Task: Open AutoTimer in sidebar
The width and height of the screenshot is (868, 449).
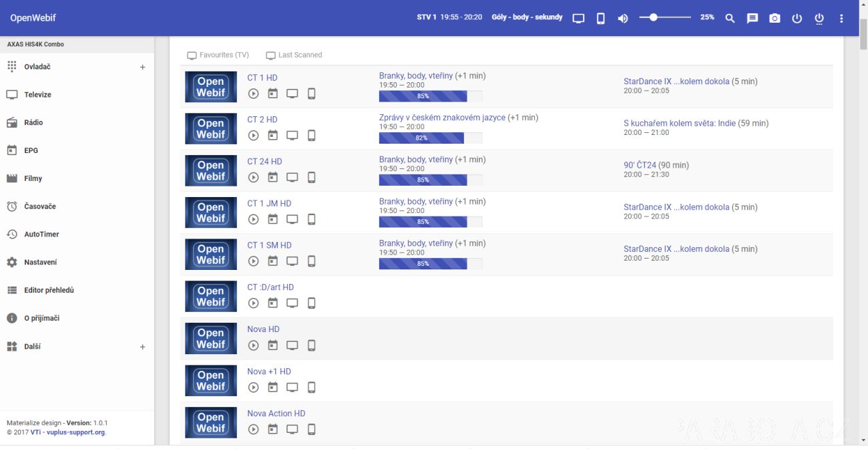Action: 77,235
